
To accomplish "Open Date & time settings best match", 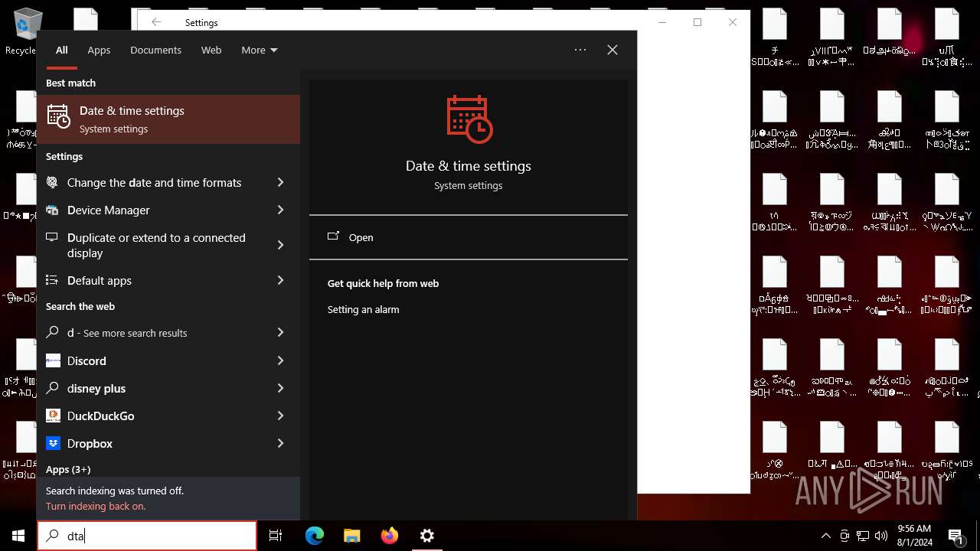I will [168, 119].
